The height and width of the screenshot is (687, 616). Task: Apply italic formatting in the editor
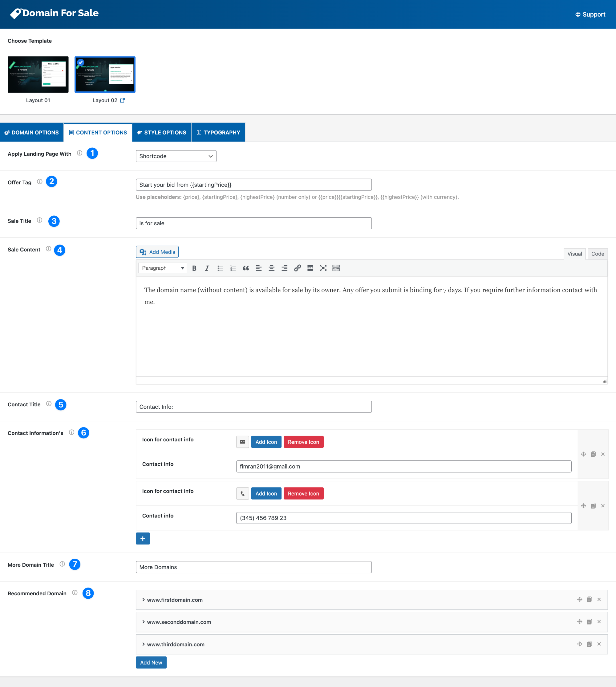207,268
